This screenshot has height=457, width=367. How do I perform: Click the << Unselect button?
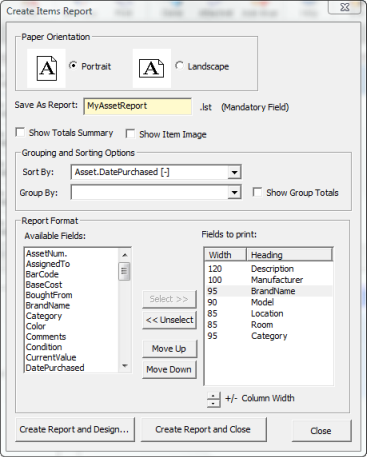[x=169, y=320]
